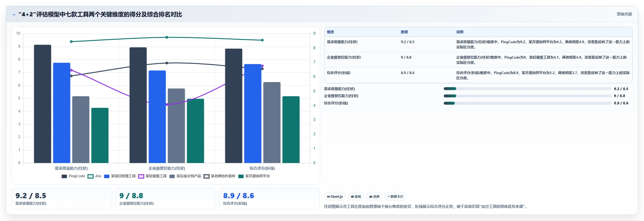Toggle the PingCode legend entry
Viewport: 644px width, 221px height.
(x=73, y=176)
